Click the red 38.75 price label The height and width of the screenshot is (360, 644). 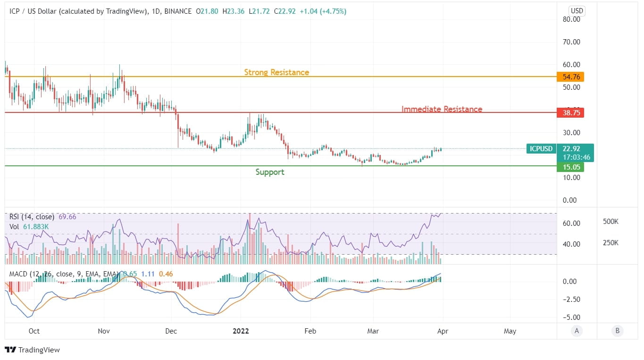pos(570,112)
